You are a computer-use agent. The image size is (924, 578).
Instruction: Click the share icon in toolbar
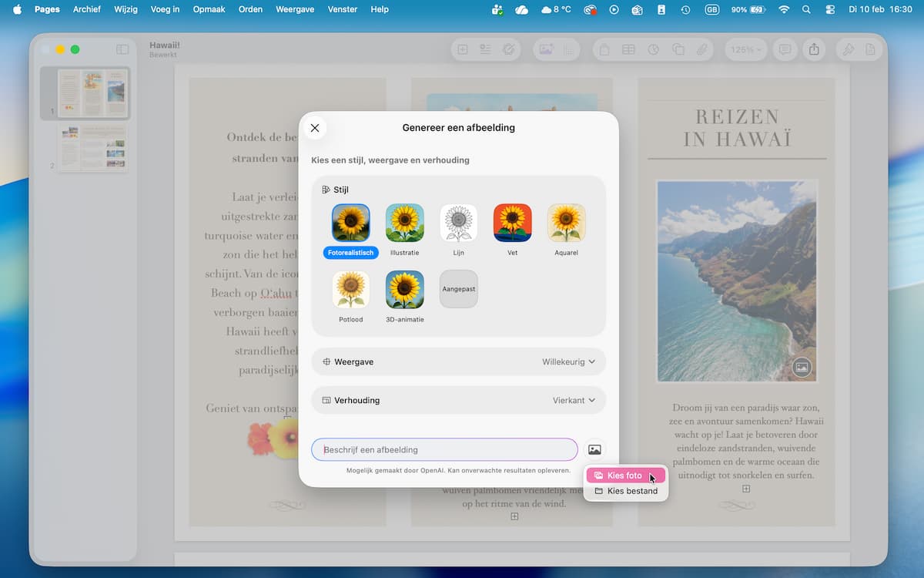(814, 49)
